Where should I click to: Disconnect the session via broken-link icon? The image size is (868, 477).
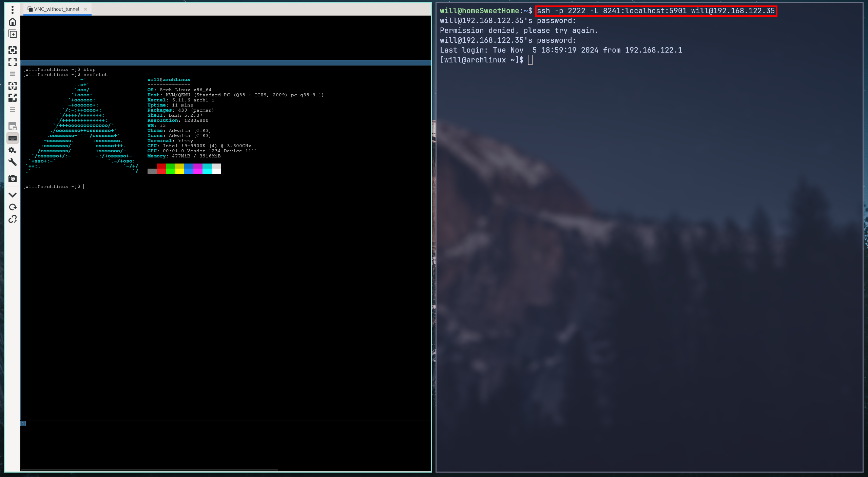[12, 219]
